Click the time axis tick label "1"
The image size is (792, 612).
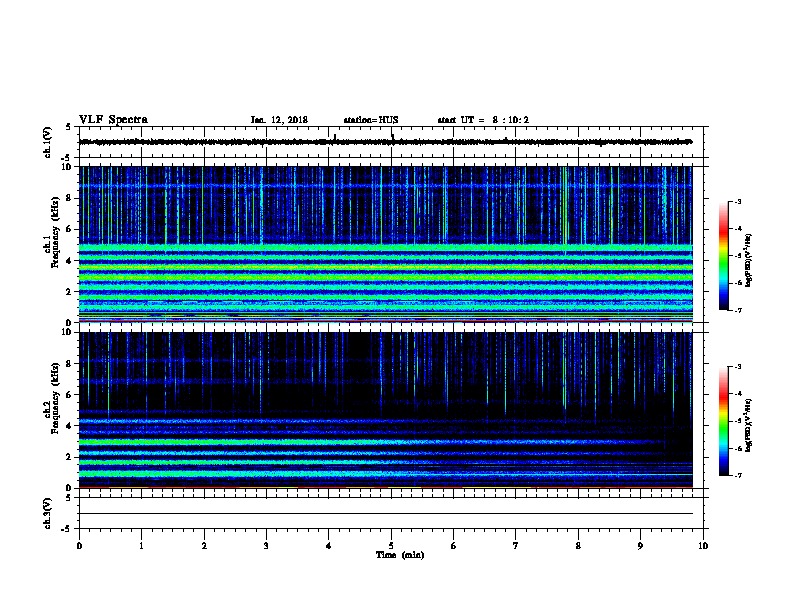(x=141, y=545)
